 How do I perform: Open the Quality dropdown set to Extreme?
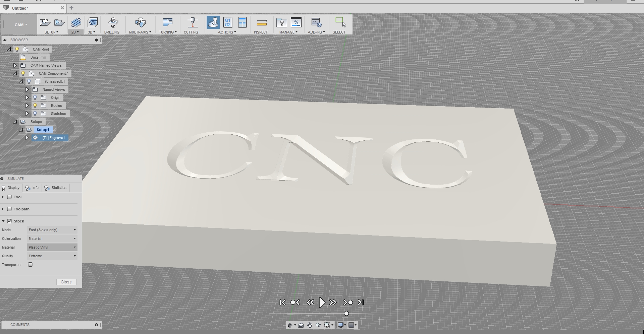point(52,256)
